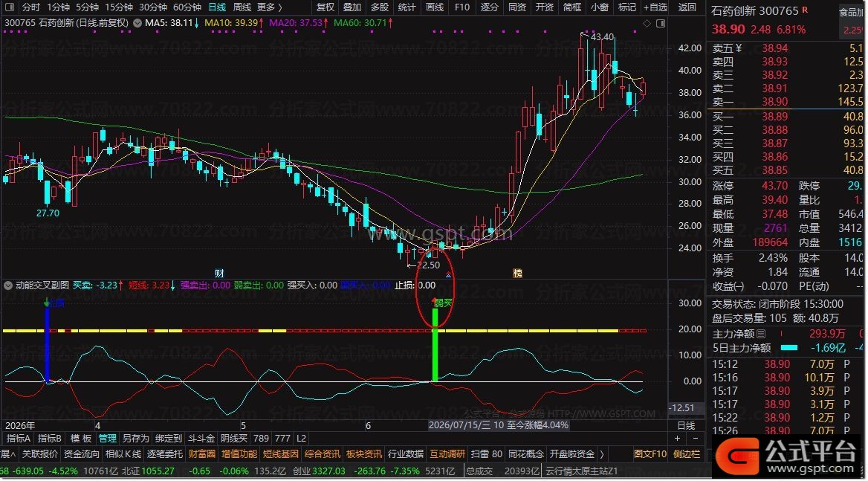Open the 逐笔委托 tab
Viewport: 868px width, 481px height.
coord(165,454)
